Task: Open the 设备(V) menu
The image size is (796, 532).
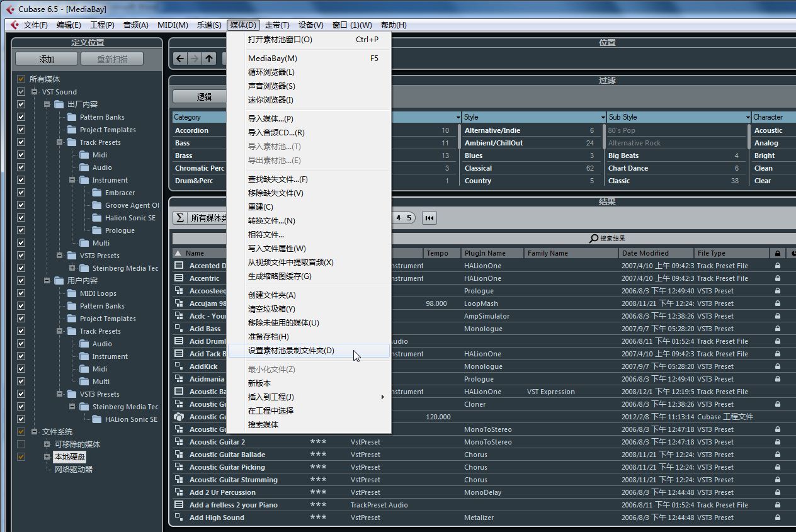Action: [x=310, y=25]
